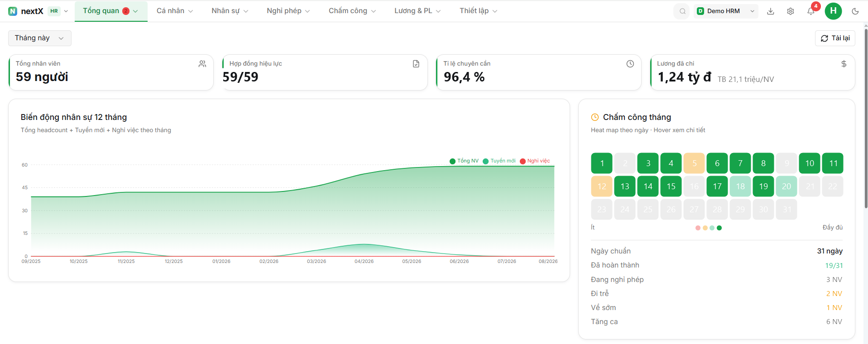Screen dimensions: 868x344
Task: Toggle Tổng NV legend series
Action: pos(464,161)
